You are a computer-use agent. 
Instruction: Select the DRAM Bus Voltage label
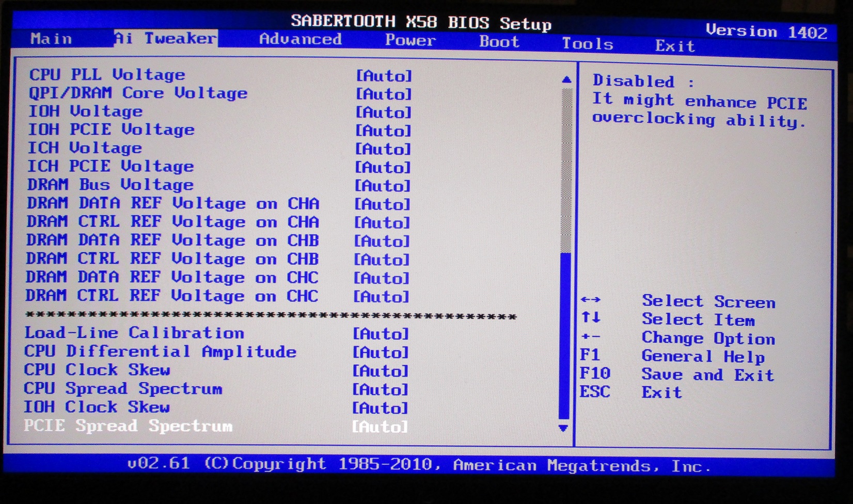coord(110,185)
